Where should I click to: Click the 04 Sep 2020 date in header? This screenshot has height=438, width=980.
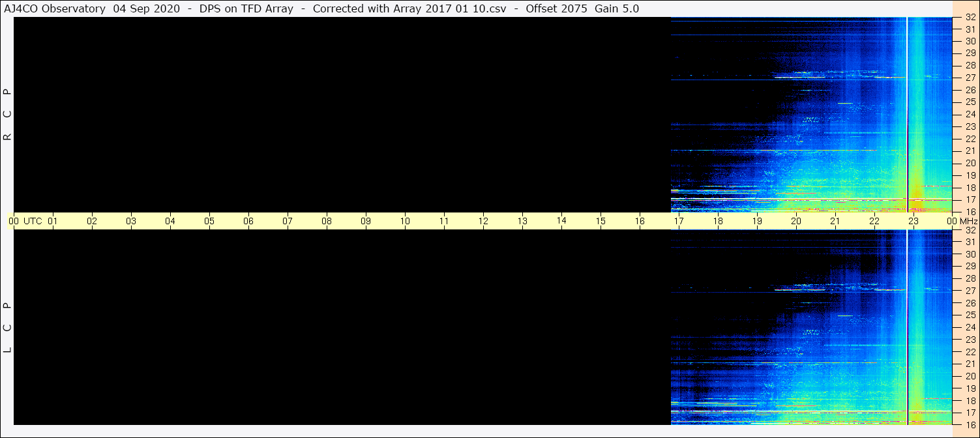(x=136, y=8)
